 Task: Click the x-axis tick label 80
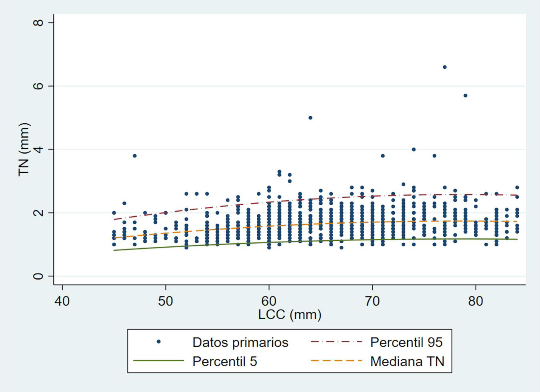475,301
